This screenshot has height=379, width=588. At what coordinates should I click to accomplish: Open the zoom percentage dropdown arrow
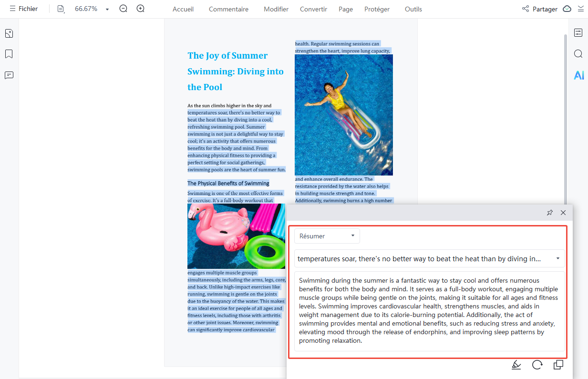(107, 10)
